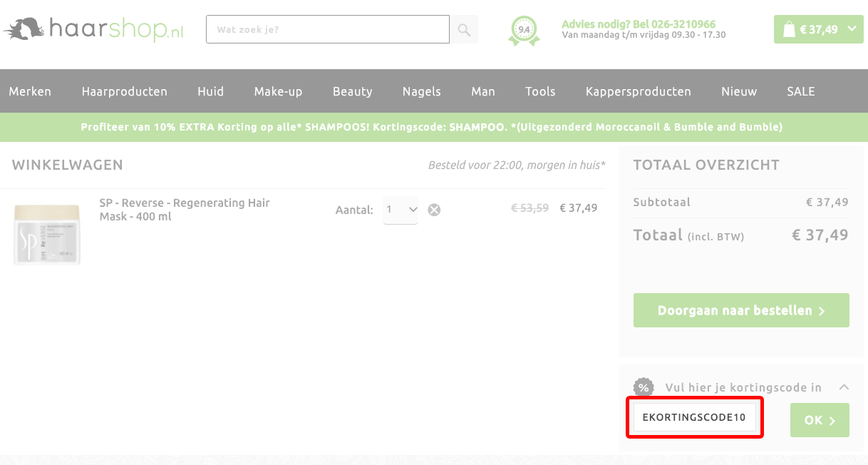This screenshot has width=868, height=465.
Task: Click the Totaal (incl. BTW) label
Action: 688,235
